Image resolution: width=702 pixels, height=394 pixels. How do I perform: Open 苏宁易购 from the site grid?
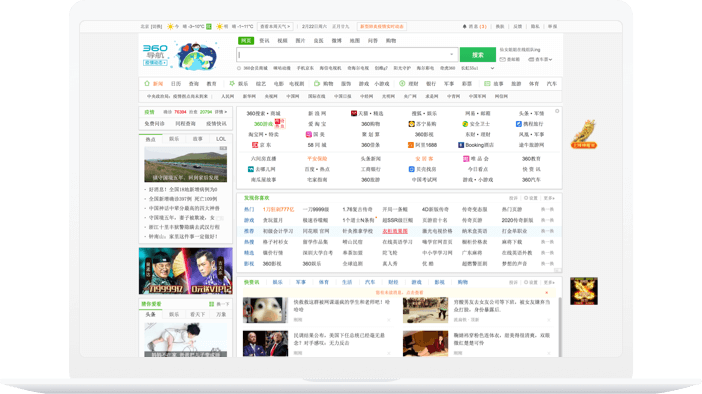pos(422,124)
